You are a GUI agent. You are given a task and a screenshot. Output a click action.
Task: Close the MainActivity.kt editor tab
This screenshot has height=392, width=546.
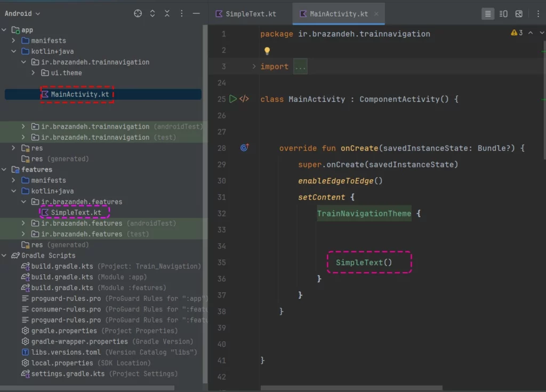[x=377, y=14]
